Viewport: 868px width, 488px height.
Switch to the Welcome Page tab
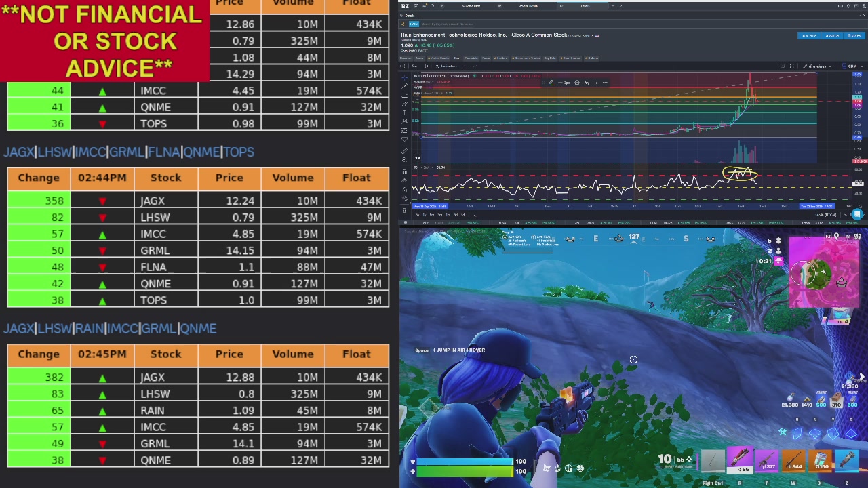[471, 6]
